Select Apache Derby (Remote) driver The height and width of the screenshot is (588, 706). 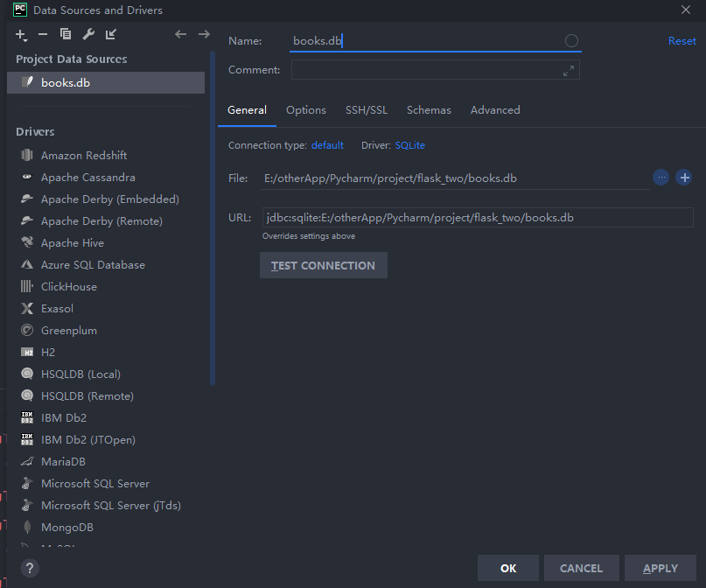pyautogui.click(x=106, y=221)
